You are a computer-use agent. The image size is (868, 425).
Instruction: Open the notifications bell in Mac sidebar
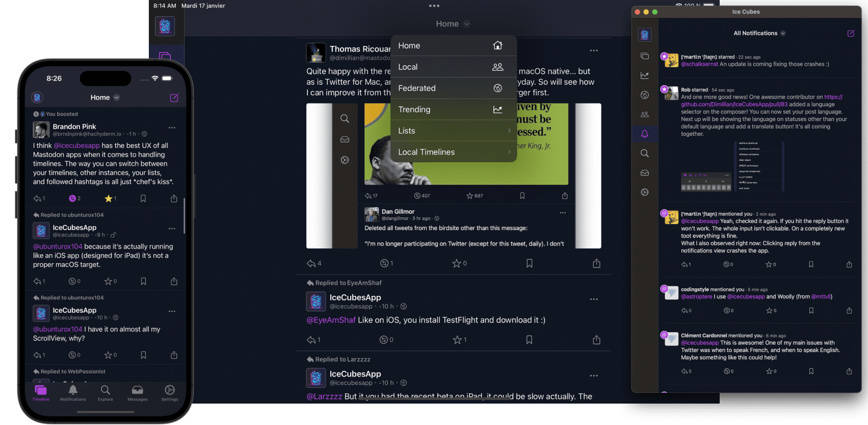pyautogui.click(x=645, y=134)
